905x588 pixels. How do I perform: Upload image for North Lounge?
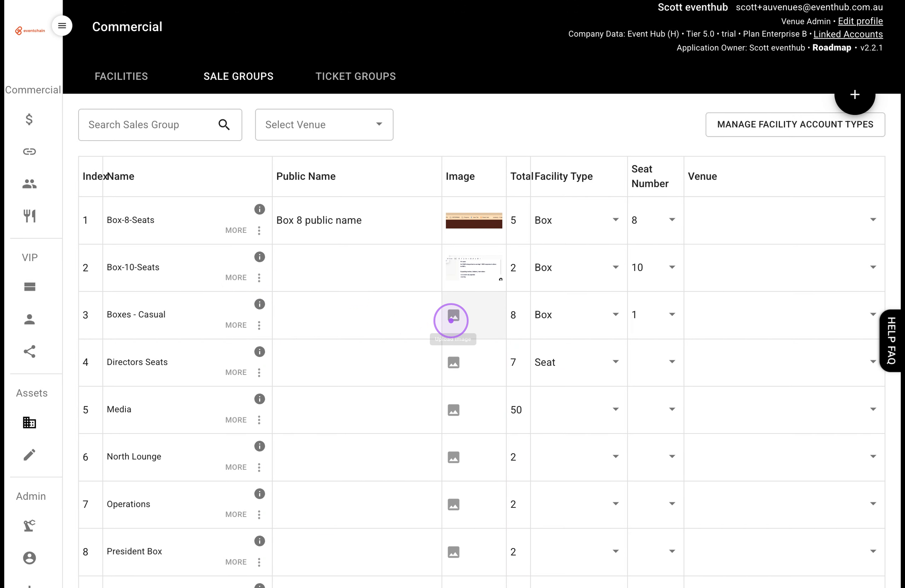click(453, 457)
